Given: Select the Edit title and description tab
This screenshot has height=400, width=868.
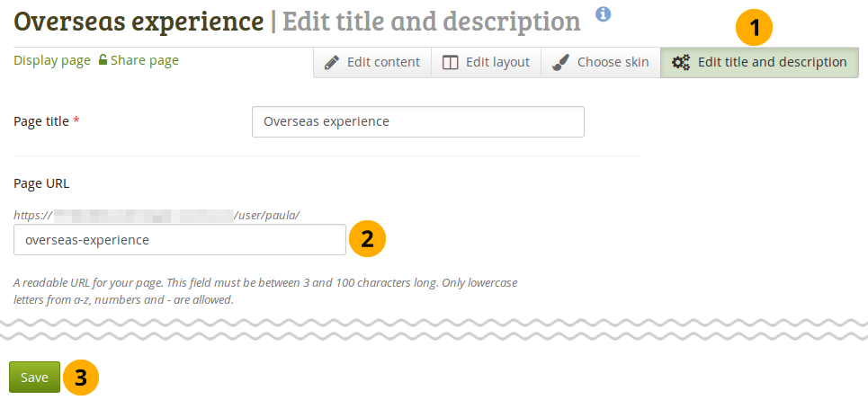Looking at the screenshot, I should tap(760, 63).
